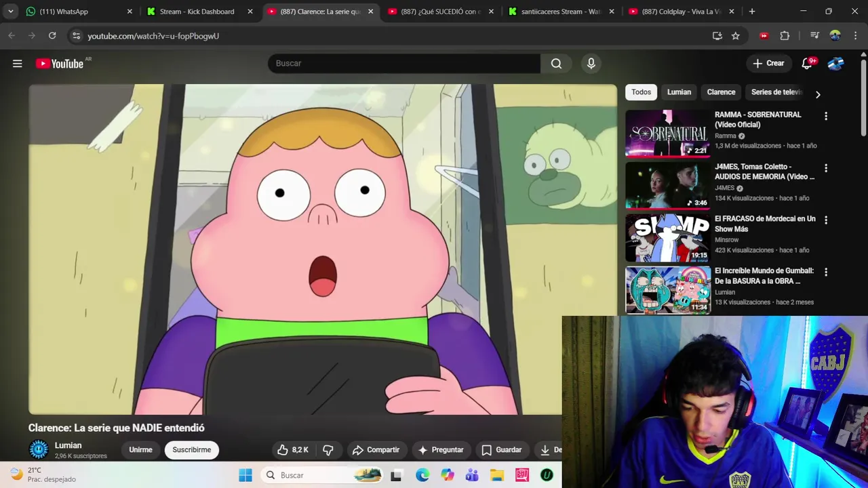868x488 pixels.
Task: Click the Crear button
Action: point(768,63)
